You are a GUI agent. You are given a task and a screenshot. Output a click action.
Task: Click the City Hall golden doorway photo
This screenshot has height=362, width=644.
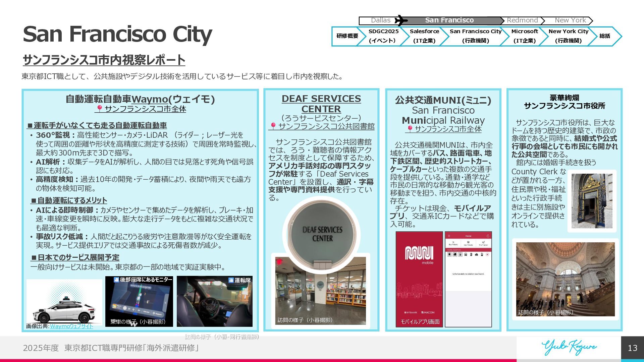(592, 201)
